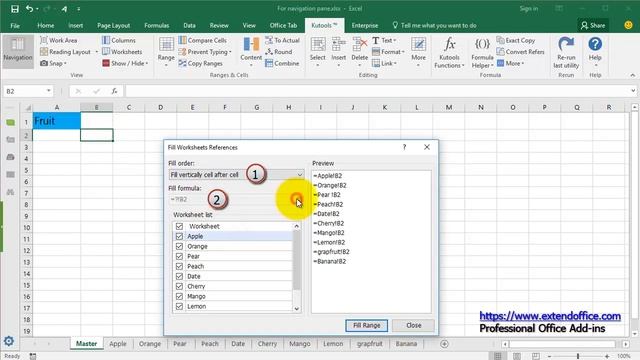Click Re-run last utility

pos(566,52)
